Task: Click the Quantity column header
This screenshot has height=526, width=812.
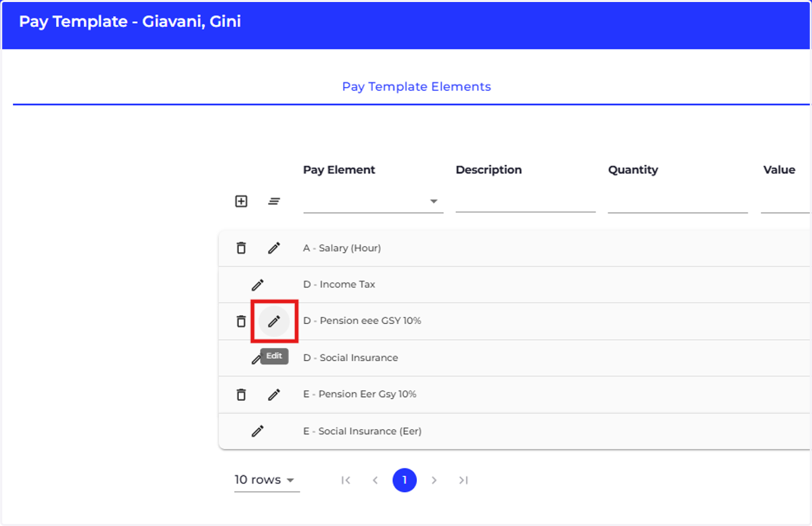Action: [633, 170]
